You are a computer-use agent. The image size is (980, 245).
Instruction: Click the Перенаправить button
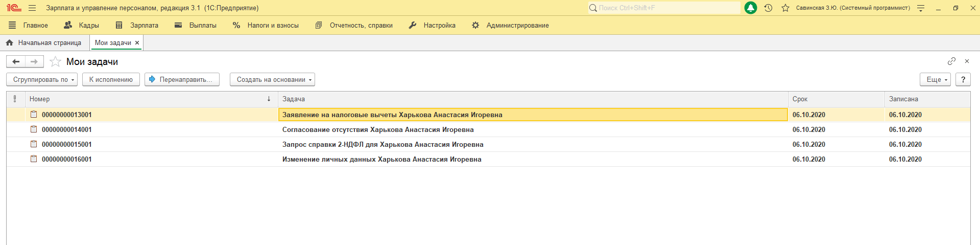pos(182,80)
